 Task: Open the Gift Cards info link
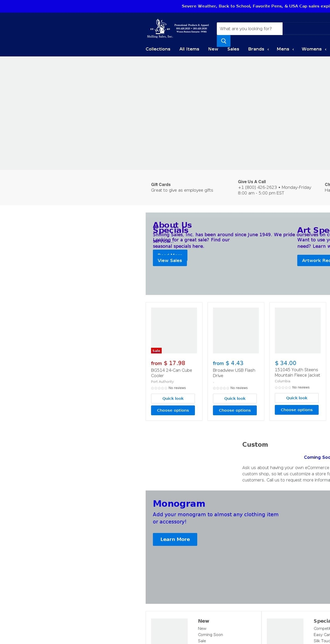pyautogui.click(x=182, y=188)
